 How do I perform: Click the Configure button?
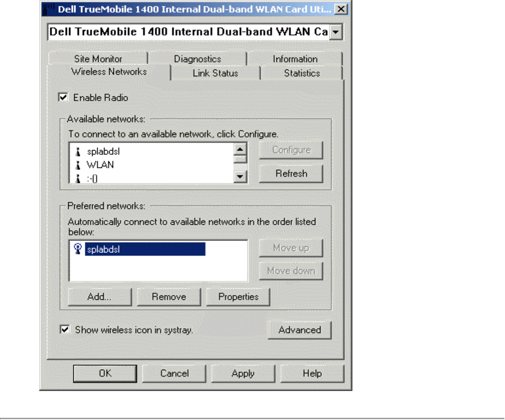291,150
